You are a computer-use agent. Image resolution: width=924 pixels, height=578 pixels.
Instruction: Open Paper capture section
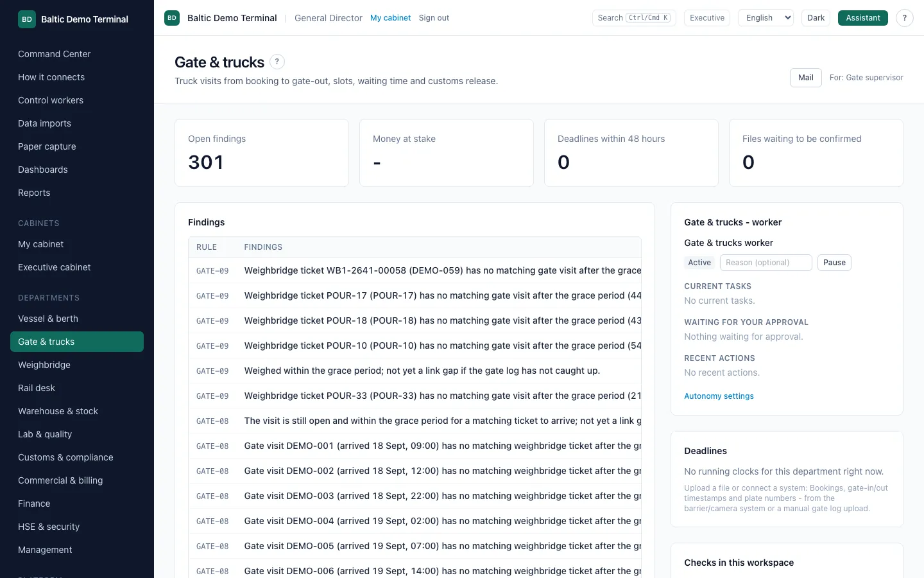[77, 146]
